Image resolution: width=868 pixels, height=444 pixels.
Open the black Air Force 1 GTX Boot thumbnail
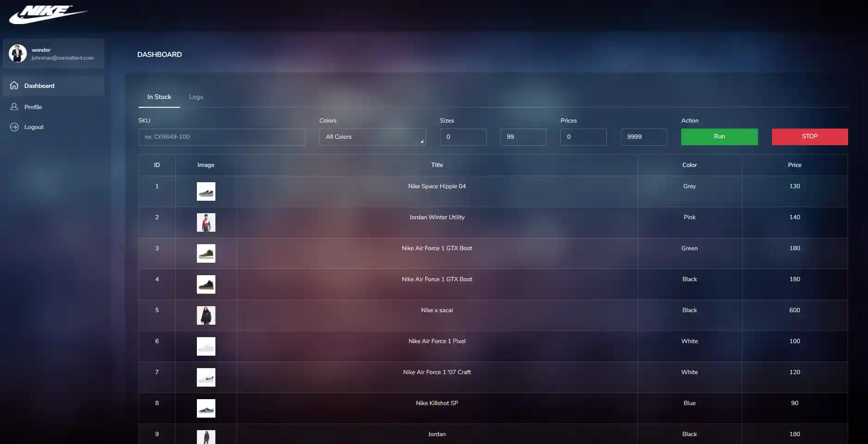[x=206, y=284]
